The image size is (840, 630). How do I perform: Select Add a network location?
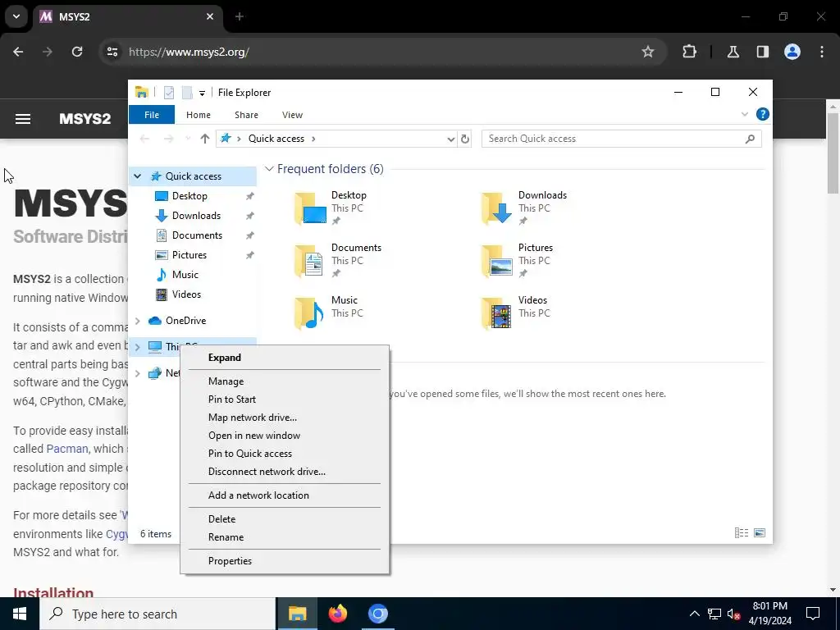pos(285,495)
